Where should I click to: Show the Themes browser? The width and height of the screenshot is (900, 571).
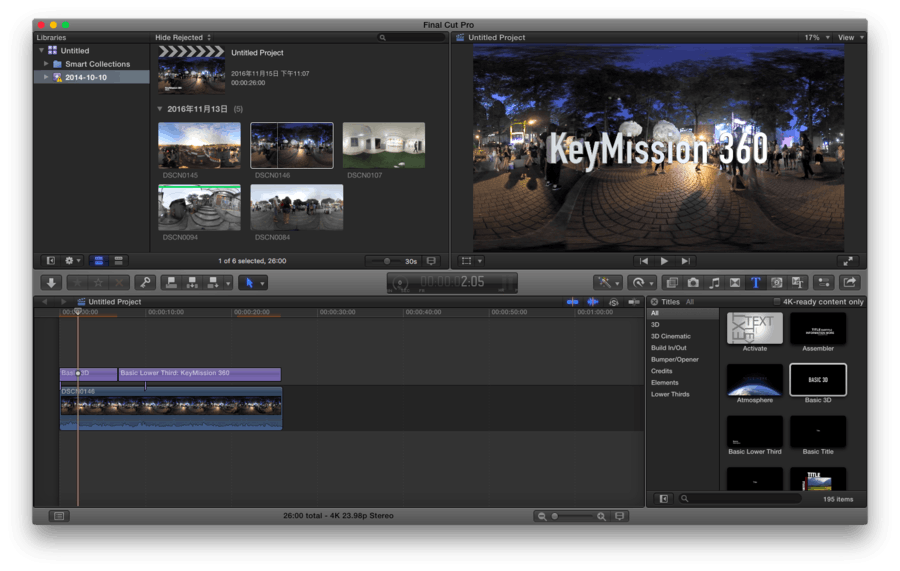coord(797,282)
